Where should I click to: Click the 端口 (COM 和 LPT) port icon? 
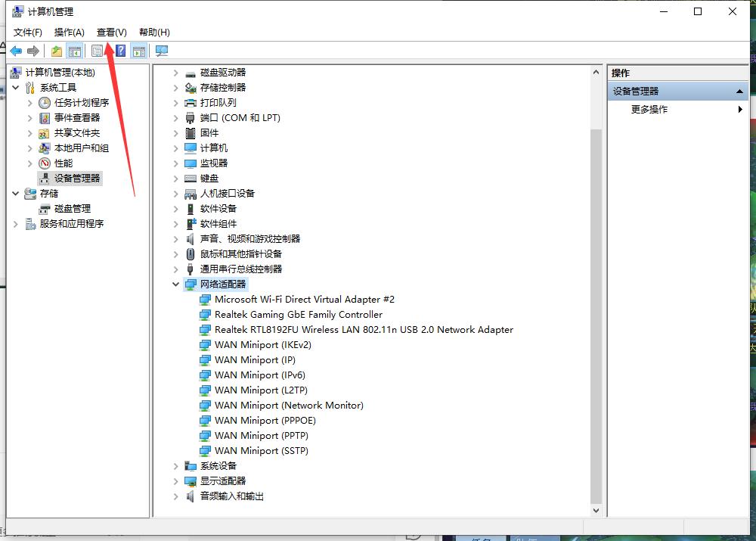tap(191, 118)
